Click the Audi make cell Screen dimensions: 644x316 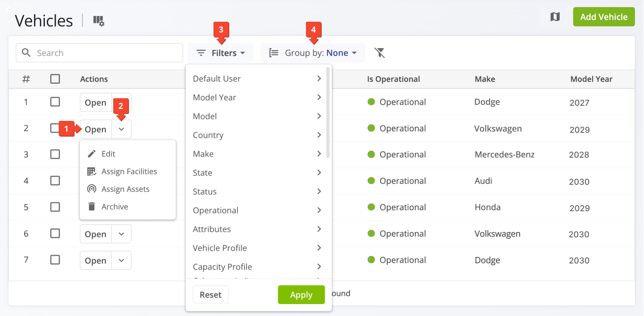483,181
